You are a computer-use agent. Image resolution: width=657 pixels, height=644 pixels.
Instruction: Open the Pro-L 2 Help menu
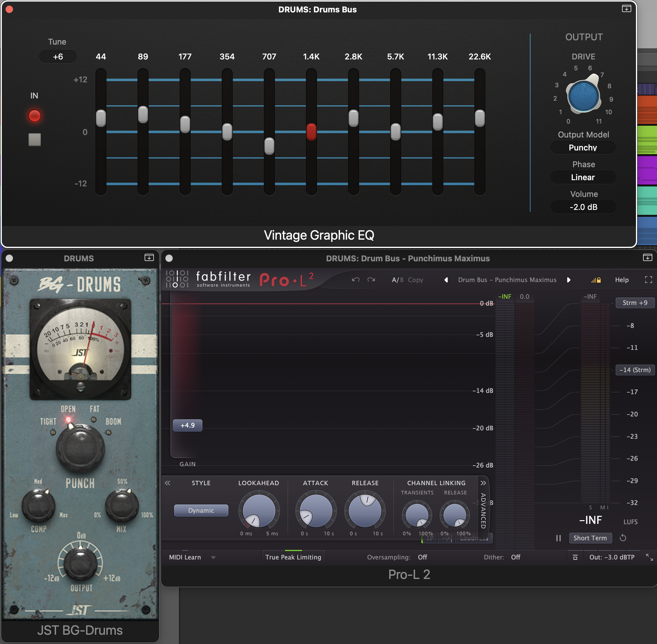(x=622, y=280)
